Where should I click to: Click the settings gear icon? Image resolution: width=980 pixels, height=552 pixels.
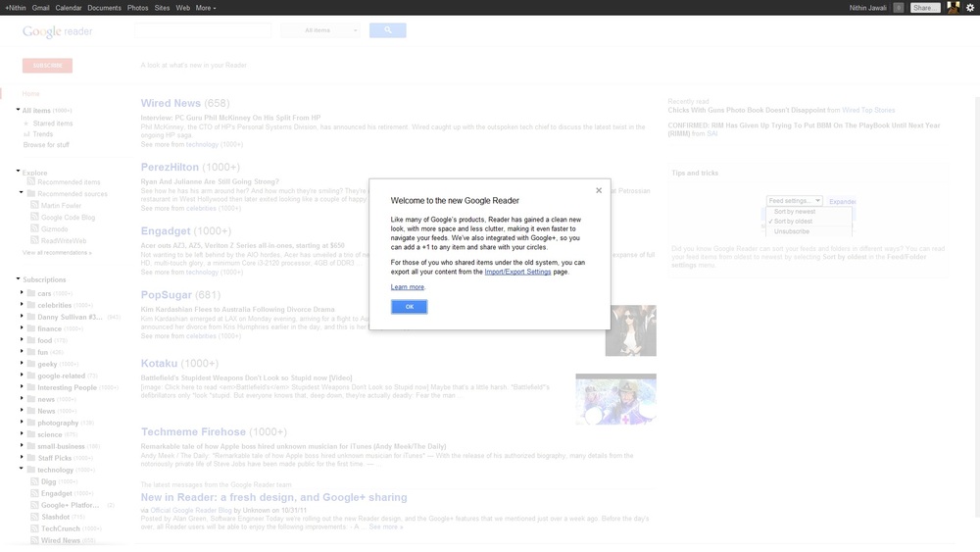click(x=970, y=8)
